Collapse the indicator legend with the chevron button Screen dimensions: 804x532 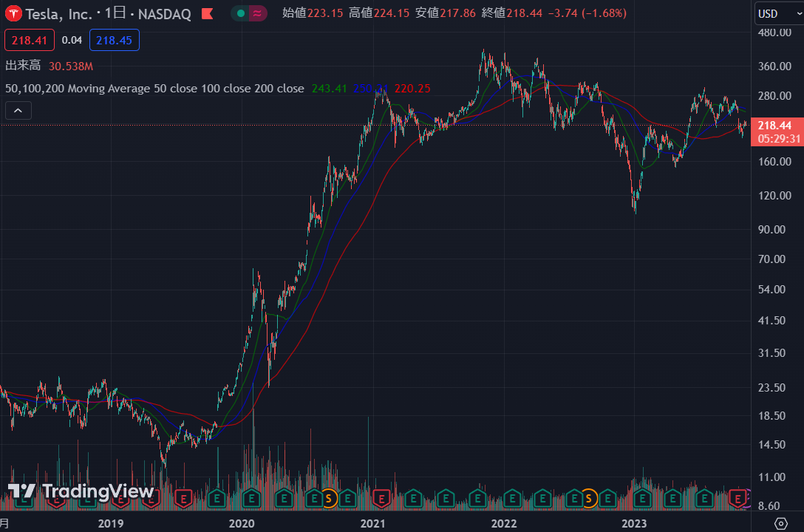(18, 110)
